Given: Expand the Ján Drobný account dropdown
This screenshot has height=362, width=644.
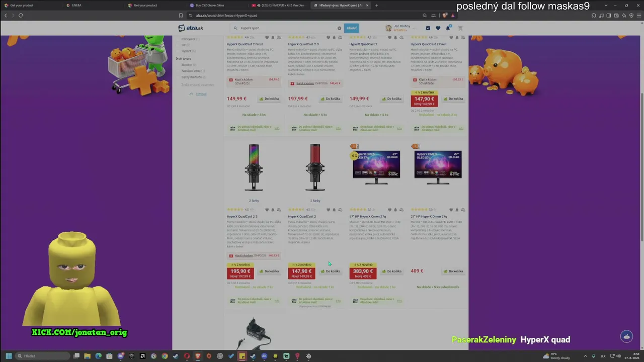Looking at the screenshot, I should (x=400, y=28).
